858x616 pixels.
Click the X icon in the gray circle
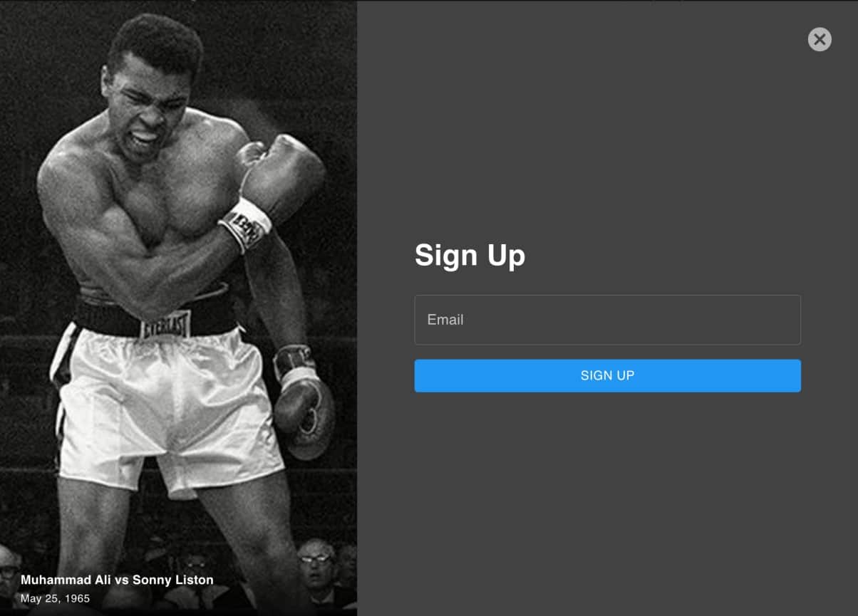tap(820, 39)
